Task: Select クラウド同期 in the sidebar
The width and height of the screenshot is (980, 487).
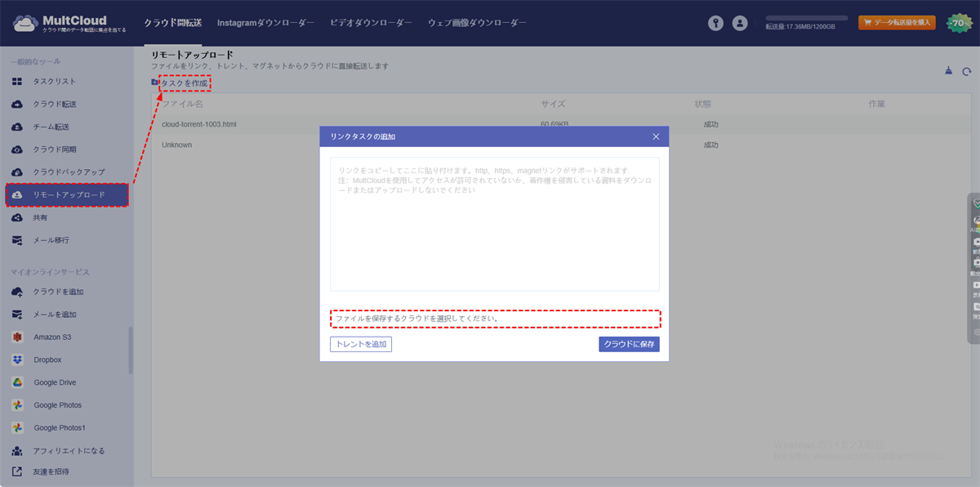Action: [x=55, y=150]
